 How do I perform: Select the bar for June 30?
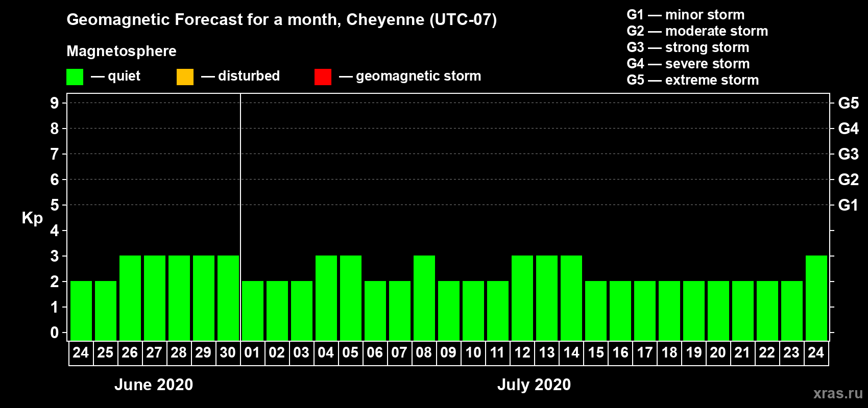pos(228,298)
